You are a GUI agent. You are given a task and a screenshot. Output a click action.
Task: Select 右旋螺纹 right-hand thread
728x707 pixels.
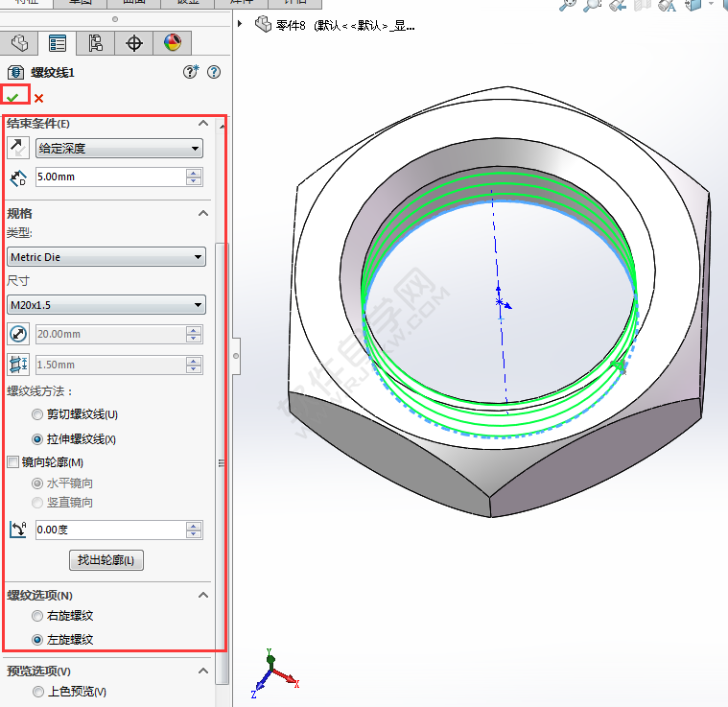pyautogui.click(x=37, y=616)
